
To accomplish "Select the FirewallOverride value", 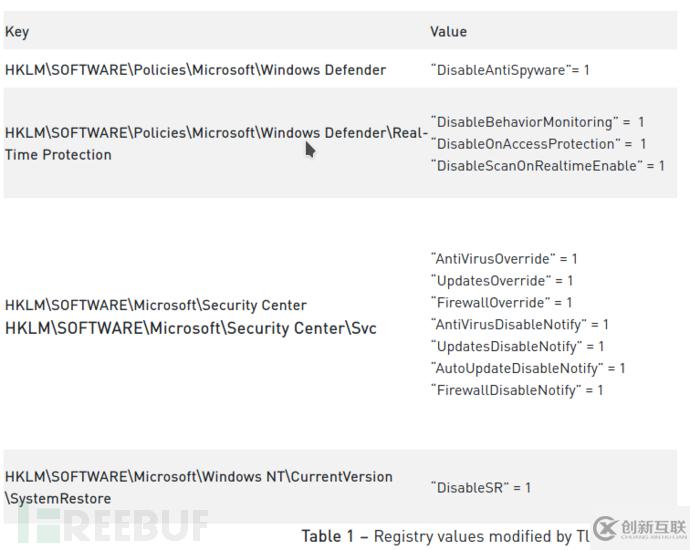I will (502, 303).
